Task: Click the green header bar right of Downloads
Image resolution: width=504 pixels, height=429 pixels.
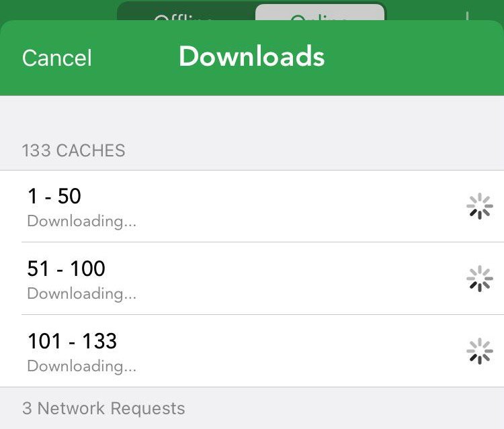Action: point(415,58)
